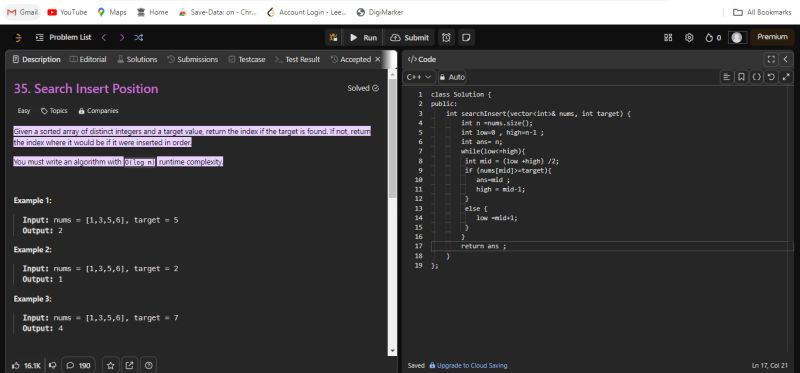Screen dimensions: 800x373
Task: Click the Solved status indicator
Action: pos(363,88)
